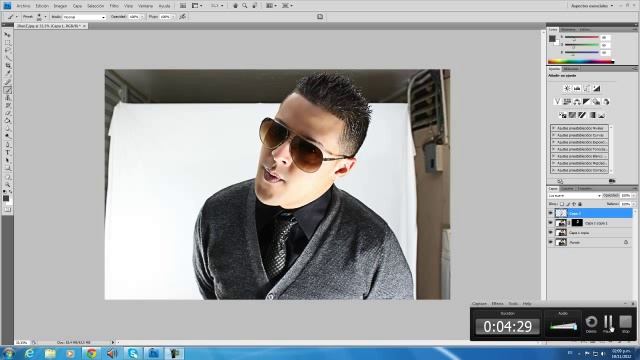
Task: Select the Zoom tool in toolbox
Action: 7,184
